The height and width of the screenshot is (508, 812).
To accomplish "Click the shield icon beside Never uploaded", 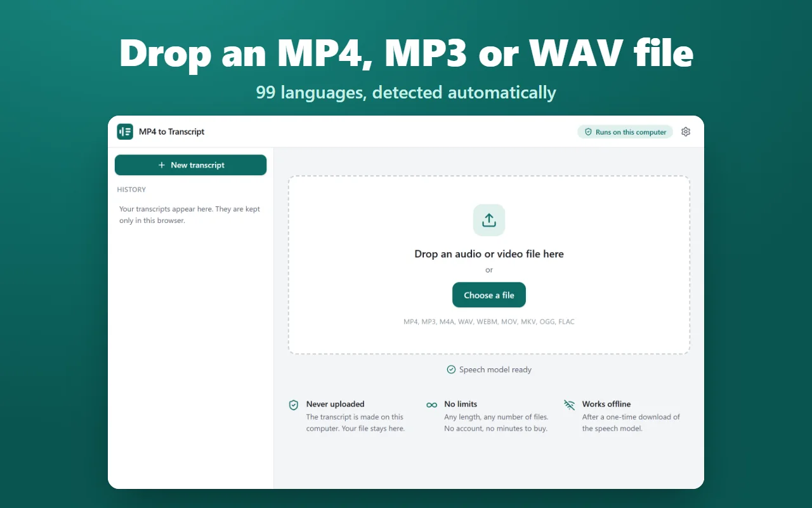I will (294, 405).
